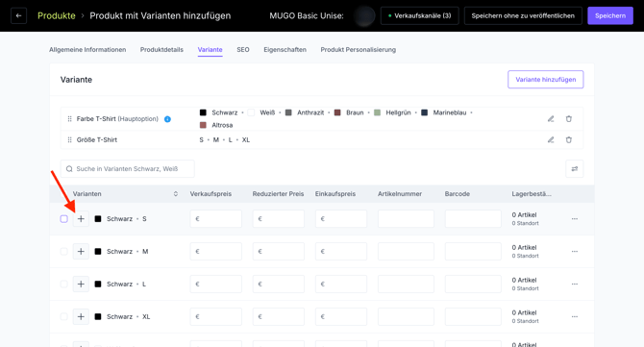Viewport: 644px width, 347px height.
Task: Delete the Farbe T-Shirt option via trash icon
Action: point(569,118)
